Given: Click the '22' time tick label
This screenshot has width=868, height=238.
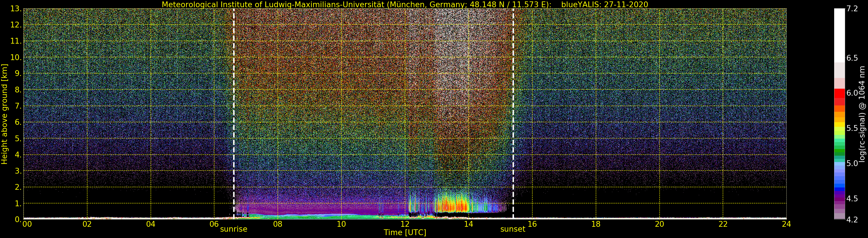Looking at the screenshot, I should 723,224.
